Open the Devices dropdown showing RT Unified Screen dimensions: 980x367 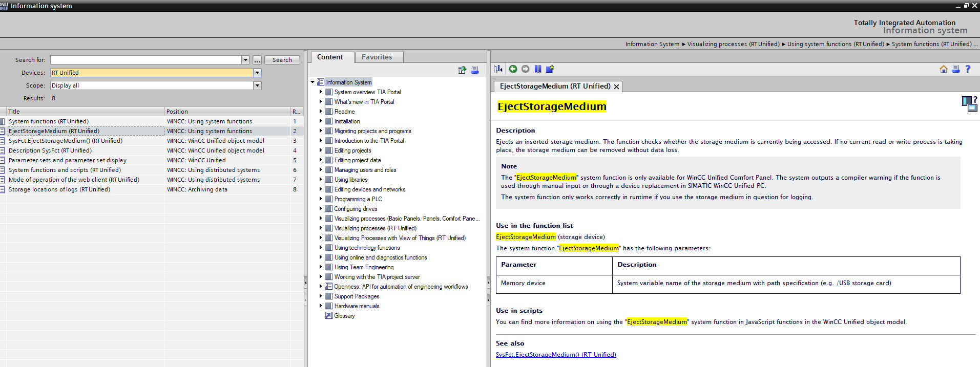(x=257, y=73)
